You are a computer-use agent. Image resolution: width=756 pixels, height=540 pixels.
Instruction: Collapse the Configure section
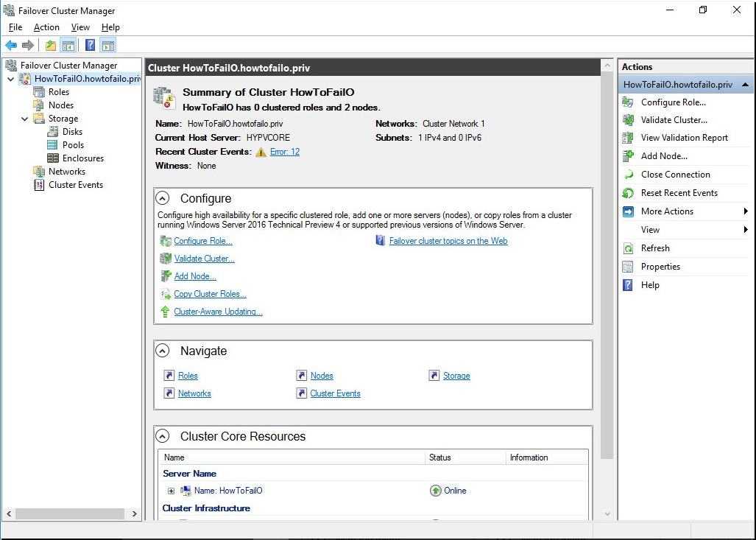coord(163,198)
